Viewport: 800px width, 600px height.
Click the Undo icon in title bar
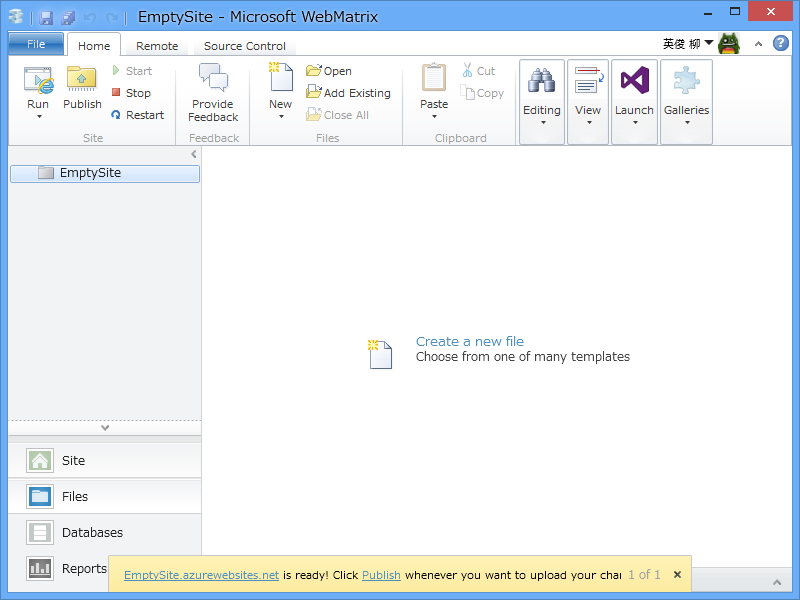(90, 18)
